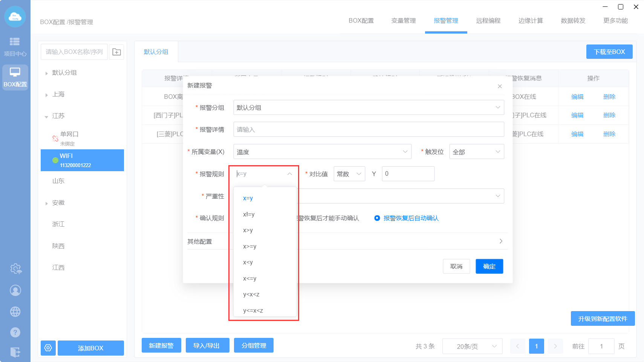This screenshot has width=644, height=362.
Task: Click the 下载至BOX button
Action: tap(609, 52)
